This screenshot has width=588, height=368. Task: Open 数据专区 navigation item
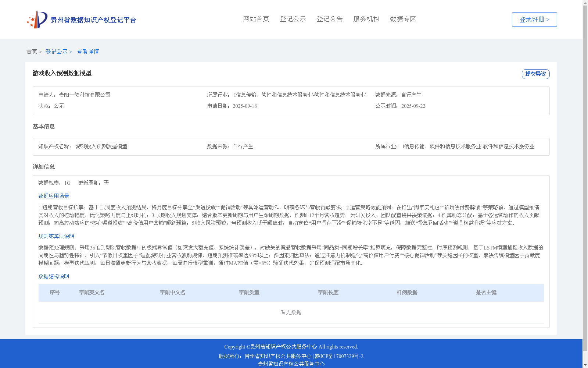403,19
